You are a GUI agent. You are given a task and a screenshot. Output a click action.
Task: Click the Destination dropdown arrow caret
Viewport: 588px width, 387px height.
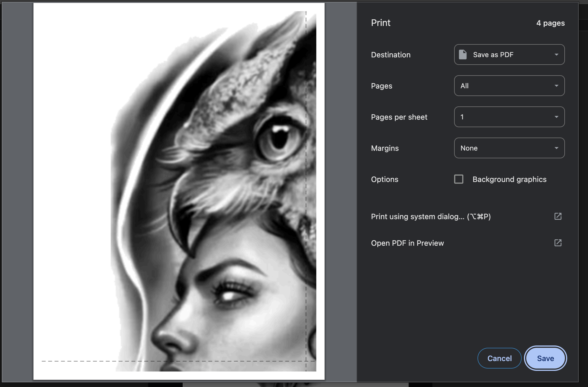556,55
